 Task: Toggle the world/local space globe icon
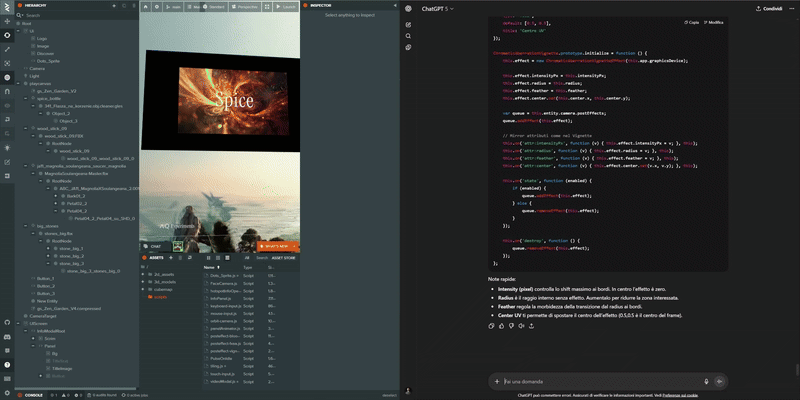pos(7,78)
